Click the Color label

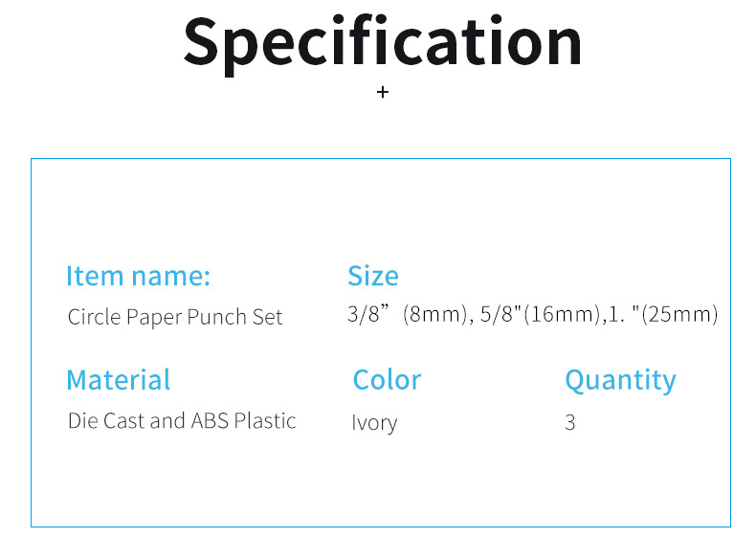tap(388, 380)
